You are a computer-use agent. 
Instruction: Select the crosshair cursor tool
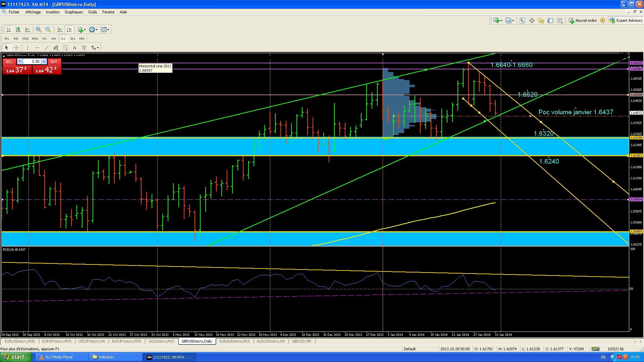16,48
